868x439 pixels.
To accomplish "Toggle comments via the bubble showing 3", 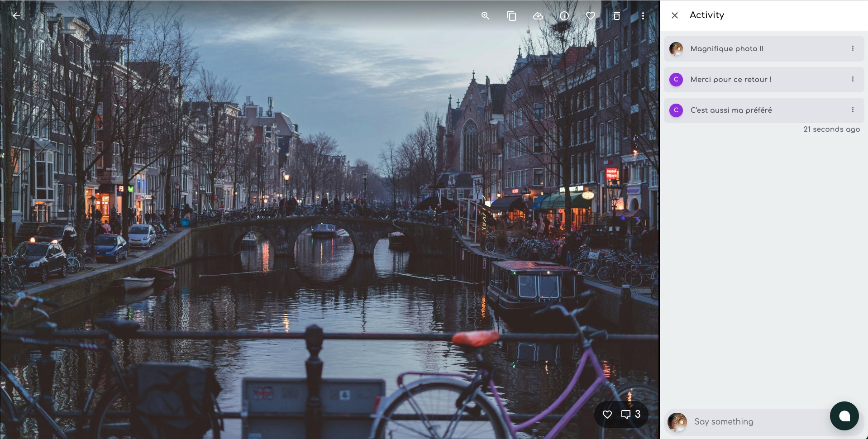I will [631, 415].
